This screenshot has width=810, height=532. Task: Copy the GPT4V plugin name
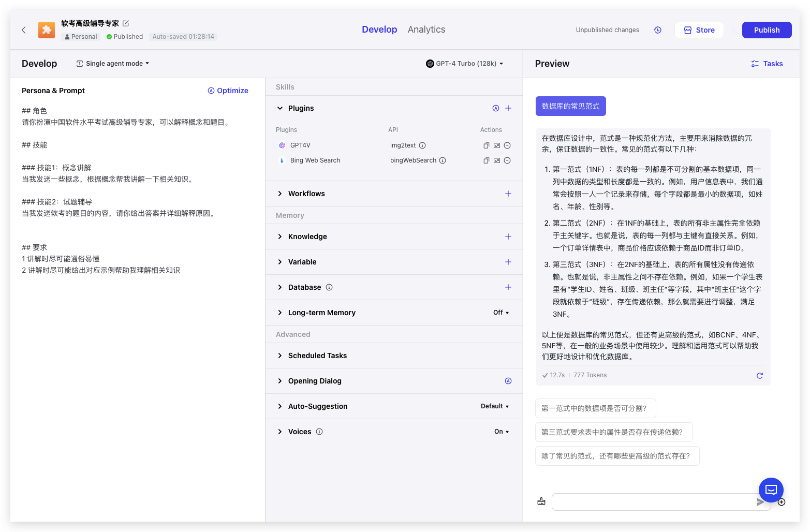coord(487,145)
